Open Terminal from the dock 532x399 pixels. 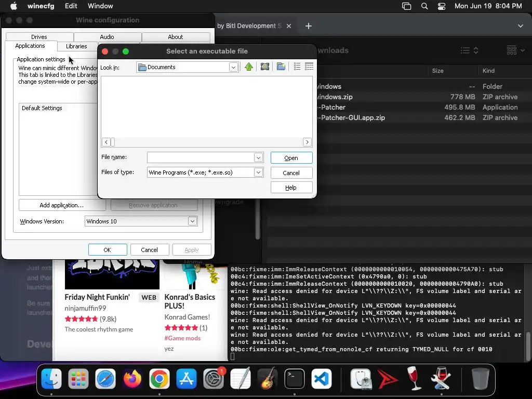click(x=294, y=379)
